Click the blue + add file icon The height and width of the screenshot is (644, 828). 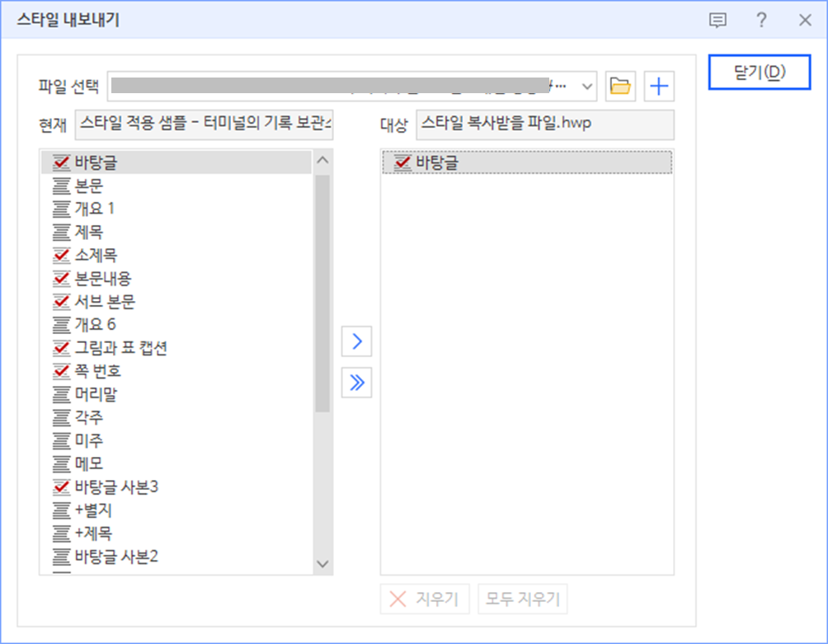pyautogui.click(x=659, y=85)
